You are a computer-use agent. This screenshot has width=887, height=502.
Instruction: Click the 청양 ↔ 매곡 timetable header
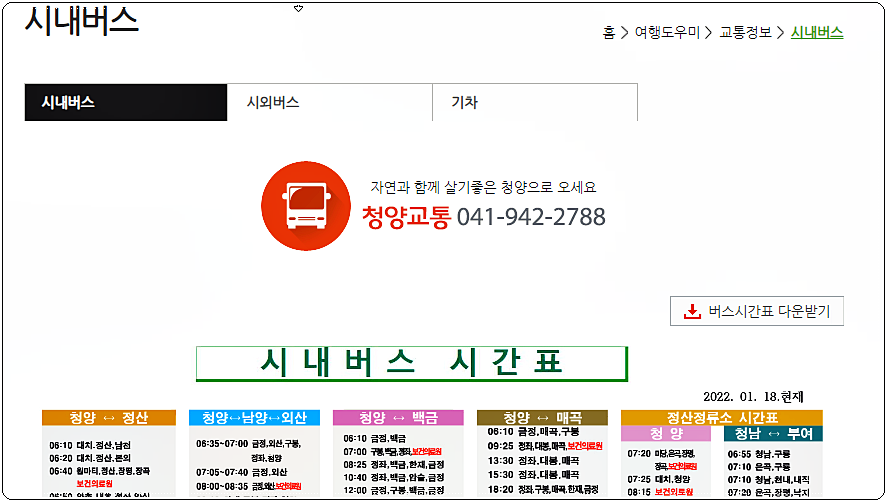coord(542,418)
